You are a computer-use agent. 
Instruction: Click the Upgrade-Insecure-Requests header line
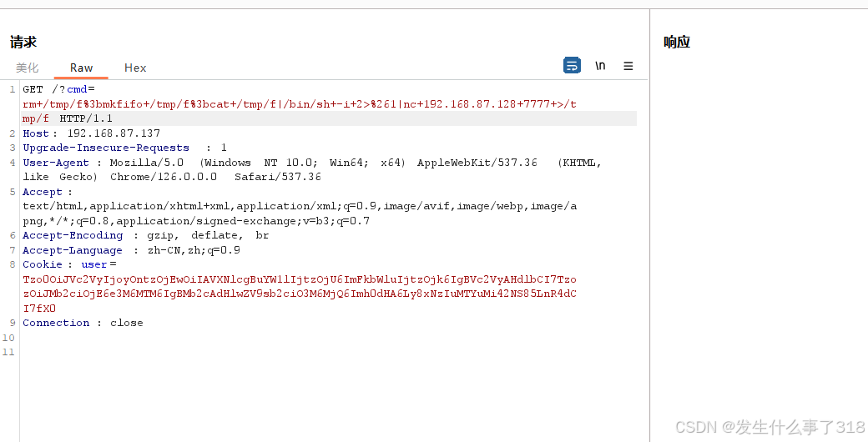[x=106, y=148]
